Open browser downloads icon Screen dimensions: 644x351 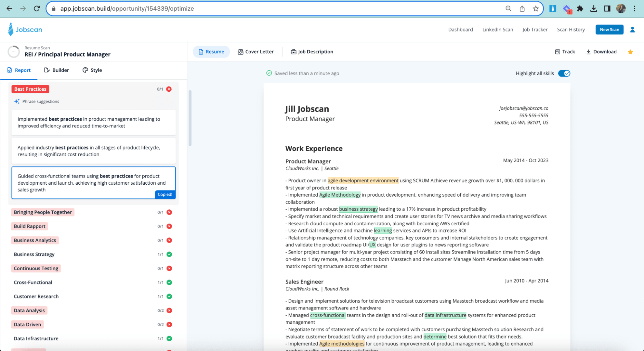(x=593, y=9)
